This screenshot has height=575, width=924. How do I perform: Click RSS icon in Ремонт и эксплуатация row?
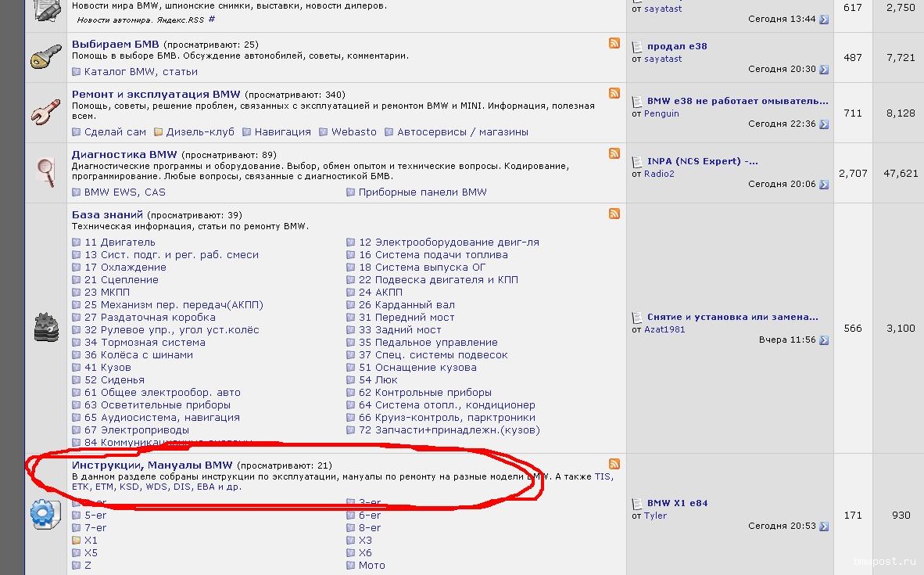(x=614, y=93)
